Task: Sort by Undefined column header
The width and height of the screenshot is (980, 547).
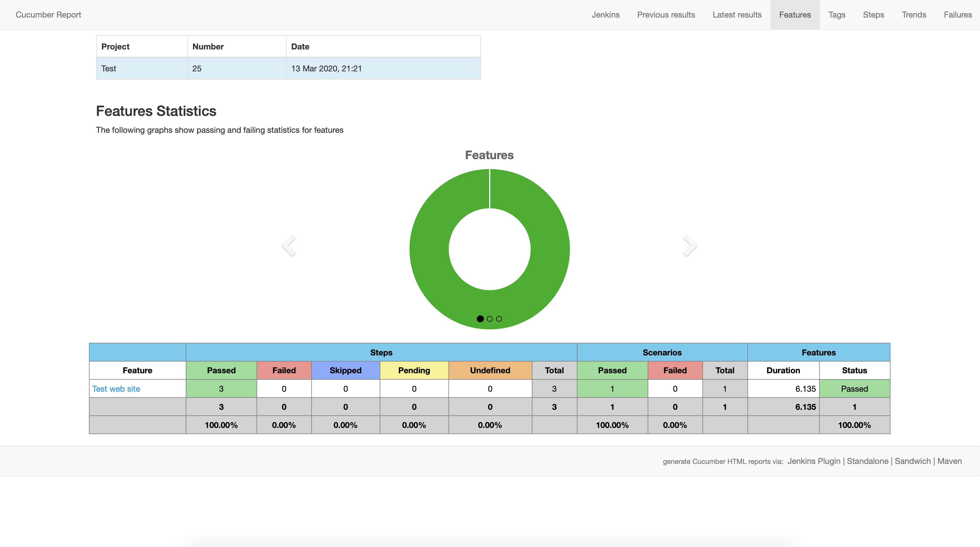Action: tap(490, 371)
